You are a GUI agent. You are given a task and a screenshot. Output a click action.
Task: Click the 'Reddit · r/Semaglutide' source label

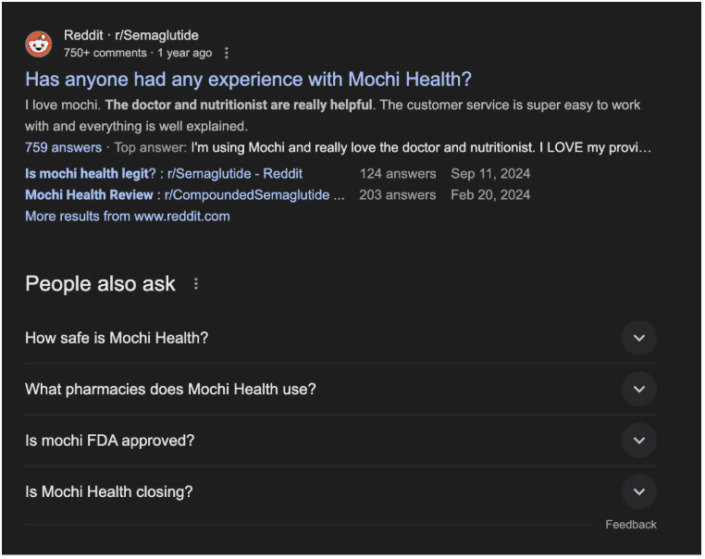(131, 35)
